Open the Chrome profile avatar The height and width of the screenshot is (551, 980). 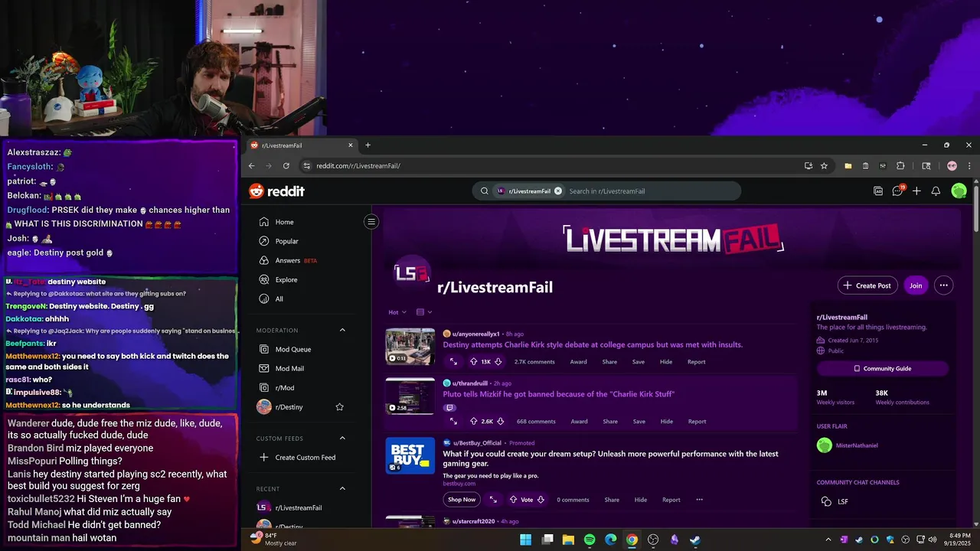[952, 165]
